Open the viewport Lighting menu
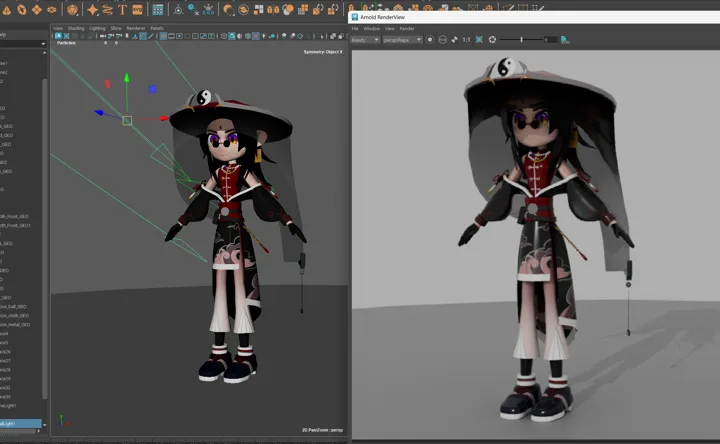This screenshot has width=720, height=444. coord(97,28)
